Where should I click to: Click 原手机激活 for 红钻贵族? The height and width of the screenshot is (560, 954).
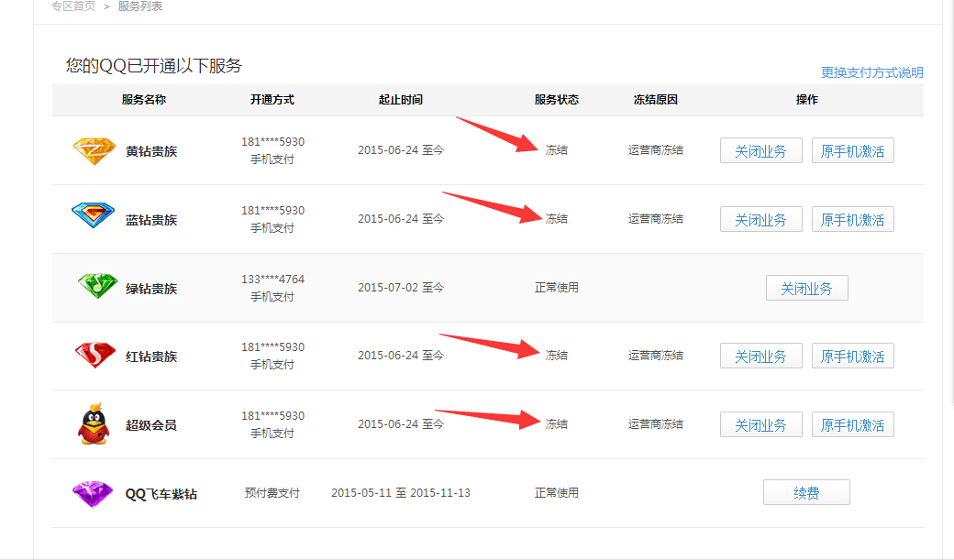852,356
